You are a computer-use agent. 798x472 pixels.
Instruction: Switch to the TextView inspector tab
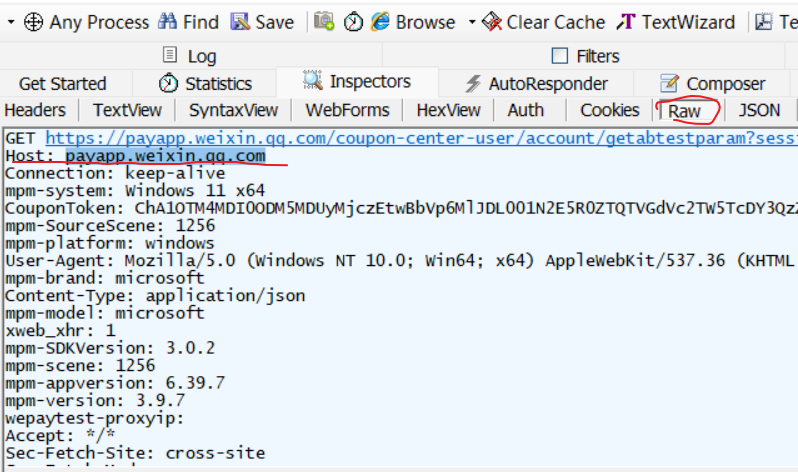pyautogui.click(x=127, y=110)
